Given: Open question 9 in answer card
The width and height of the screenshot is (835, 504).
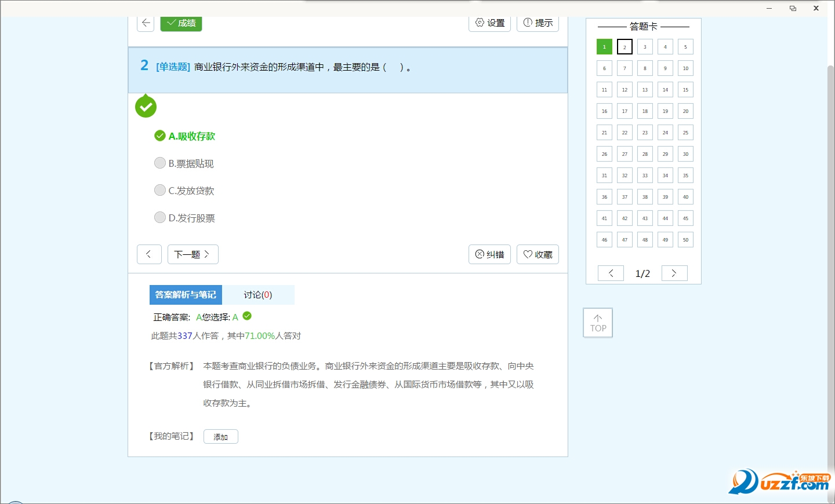Looking at the screenshot, I should click(665, 68).
